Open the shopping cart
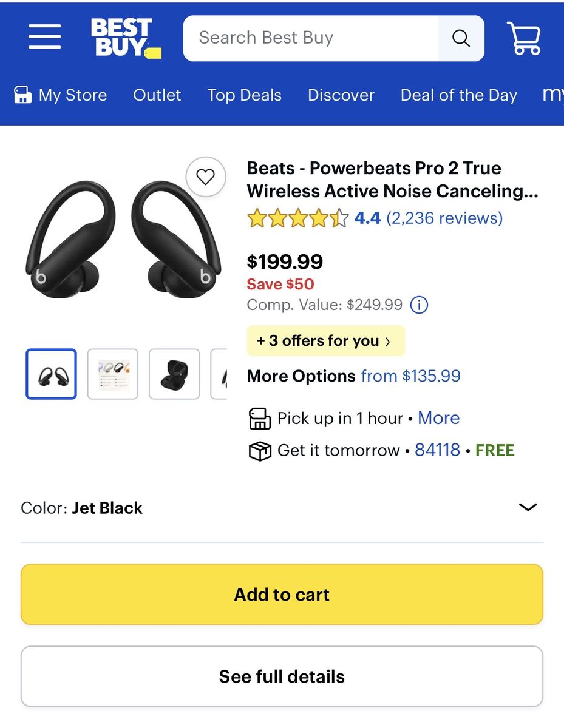Screen dimensions: 564x728 click(524, 38)
